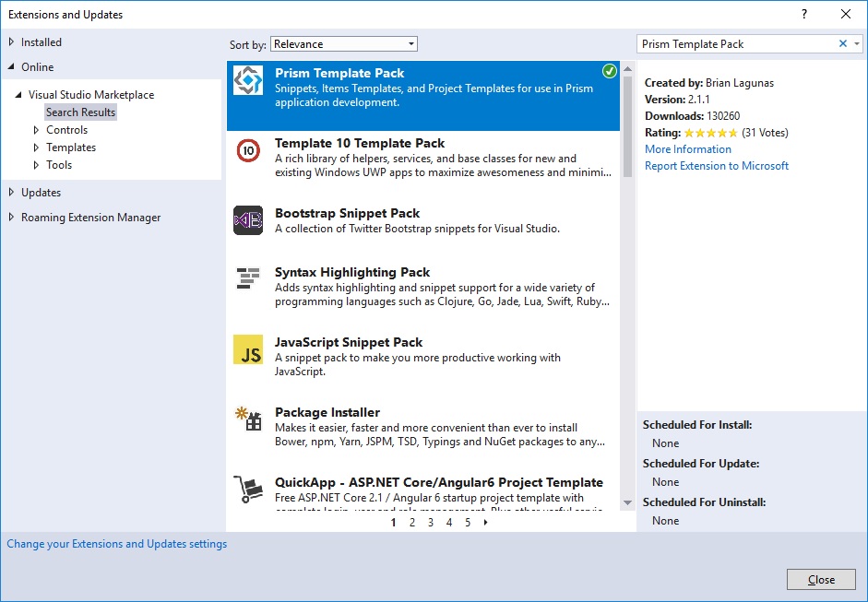Click the Package Installer gift icon
Image resolution: width=868 pixels, height=602 pixels.
pos(248,419)
